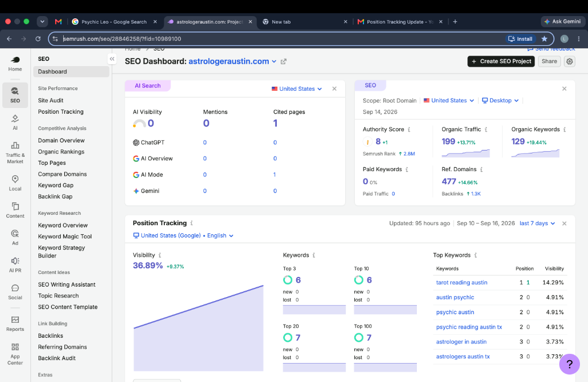Click Ref. Domains value 477
Viewport: 588px width, 382px height.
coord(448,182)
